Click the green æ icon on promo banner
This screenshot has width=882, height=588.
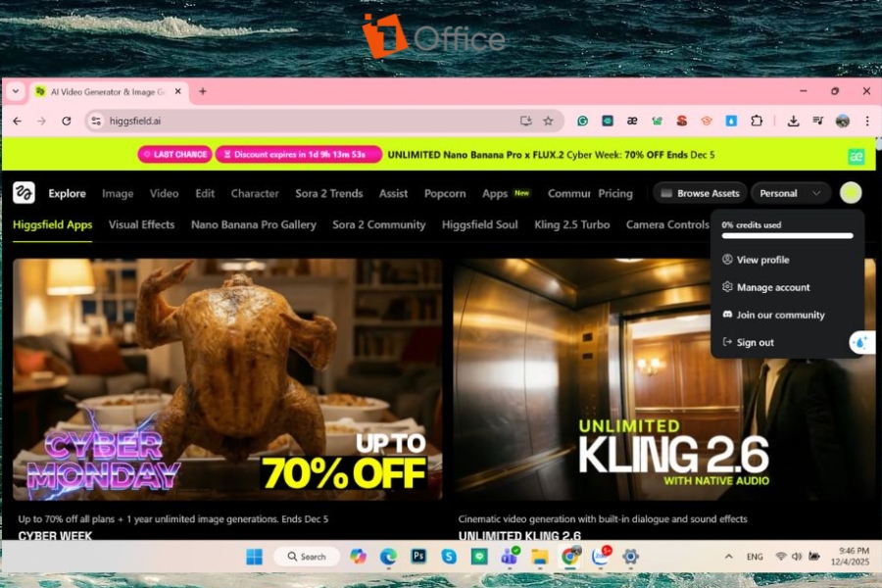[857, 156]
